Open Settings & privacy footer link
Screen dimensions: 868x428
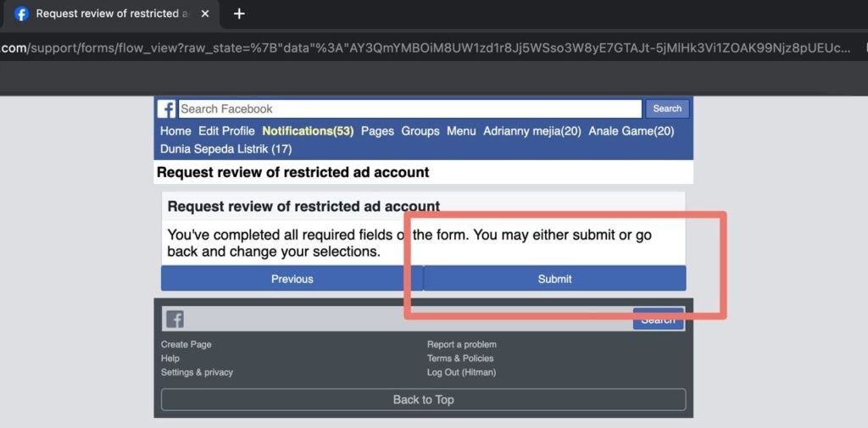pyautogui.click(x=197, y=372)
